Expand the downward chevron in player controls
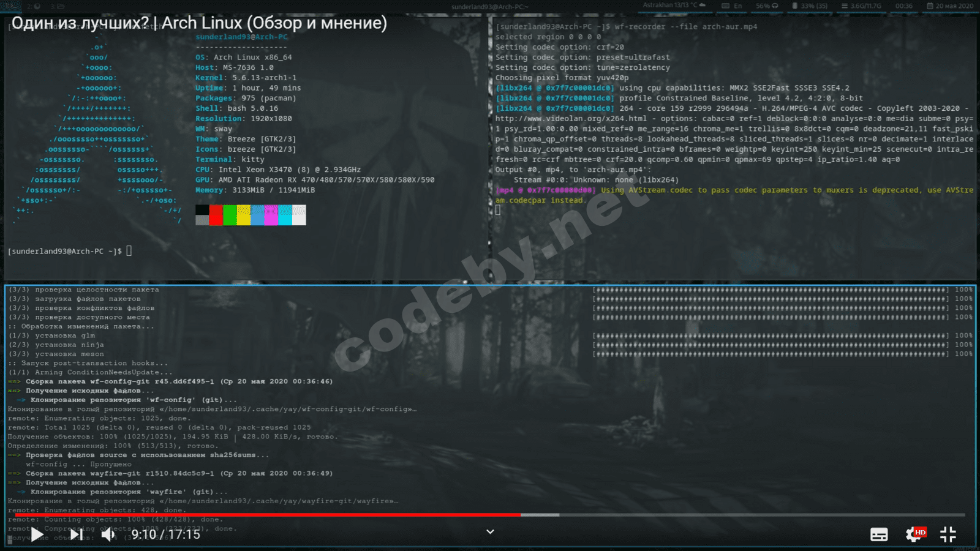This screenshot has width=980, height=551. coord(490,531)
